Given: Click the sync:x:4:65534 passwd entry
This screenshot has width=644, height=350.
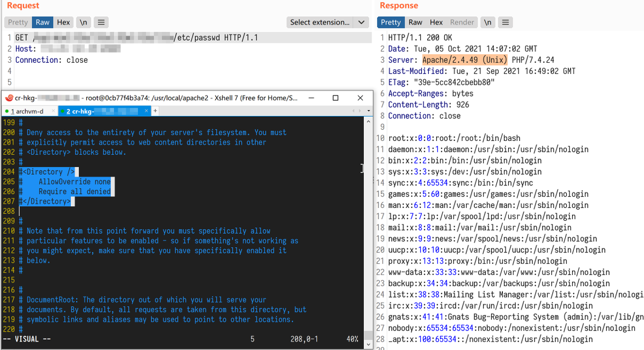Looking at the screenshot, I should point(460,183).
